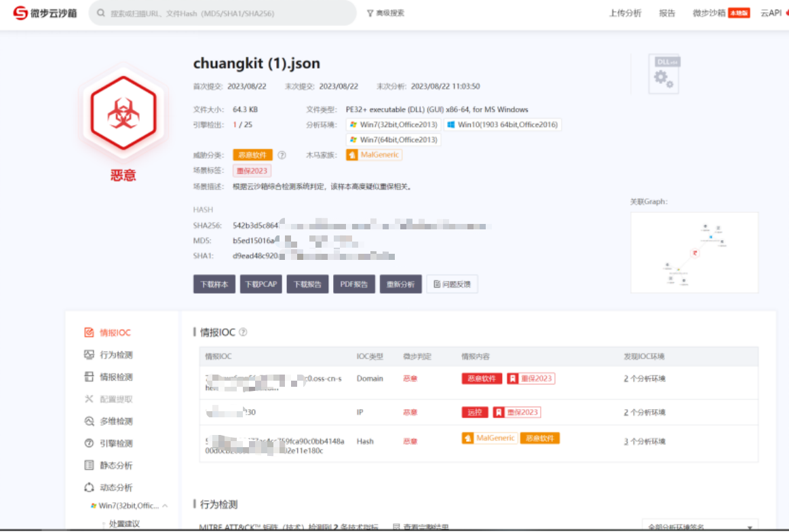
Task: Click the 微步云沙箱 logo icon
Action: tap(21, 13)
